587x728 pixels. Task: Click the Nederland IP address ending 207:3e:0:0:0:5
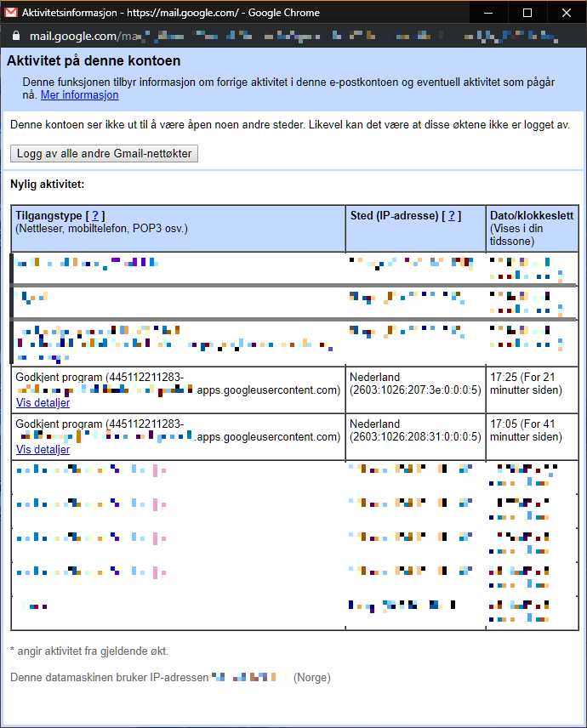pos(415,390)
